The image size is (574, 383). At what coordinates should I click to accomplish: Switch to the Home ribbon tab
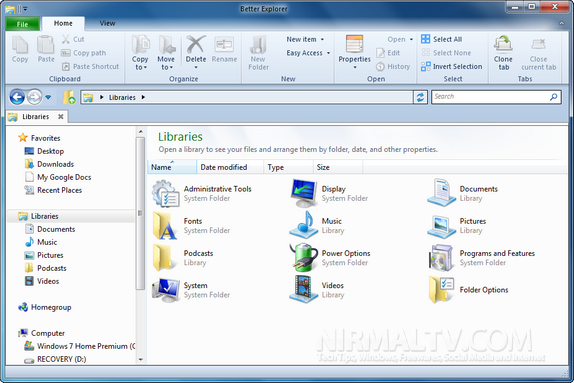(63, 23)
